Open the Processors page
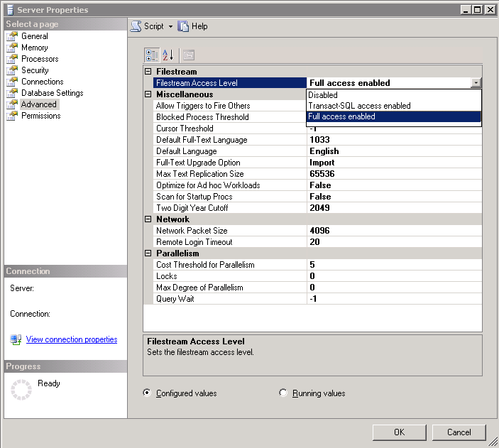Screen dimensions: 499x448 tap(40, 59)
